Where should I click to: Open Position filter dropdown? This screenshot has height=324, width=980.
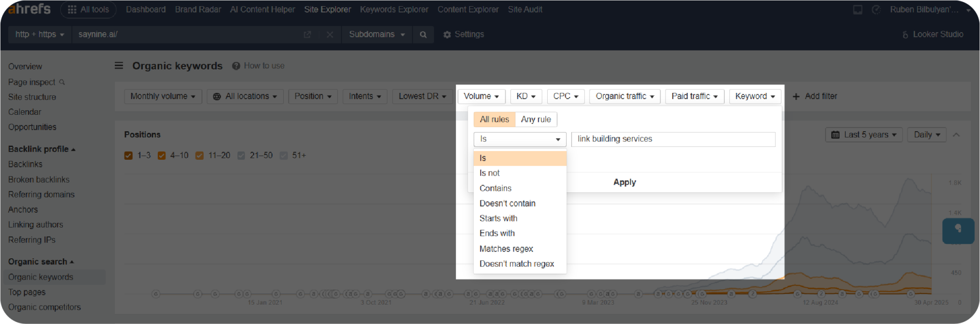(x=313, y=96)
